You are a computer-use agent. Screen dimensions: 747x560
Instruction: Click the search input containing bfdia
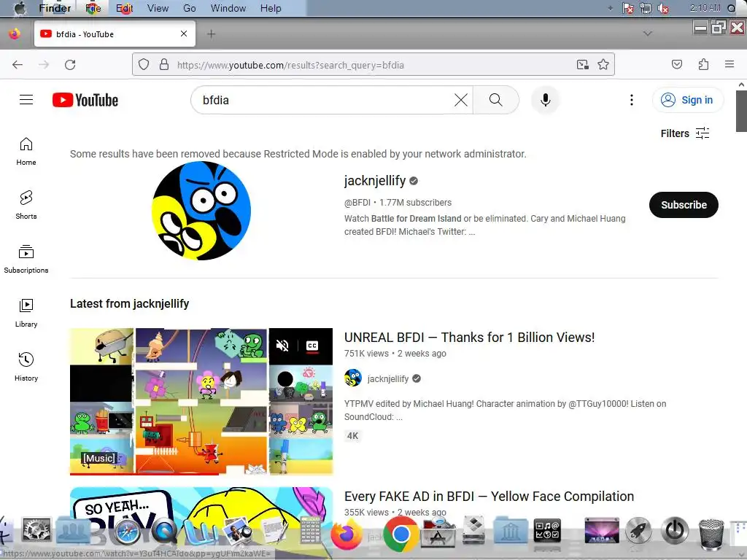[x=324, y=100]
